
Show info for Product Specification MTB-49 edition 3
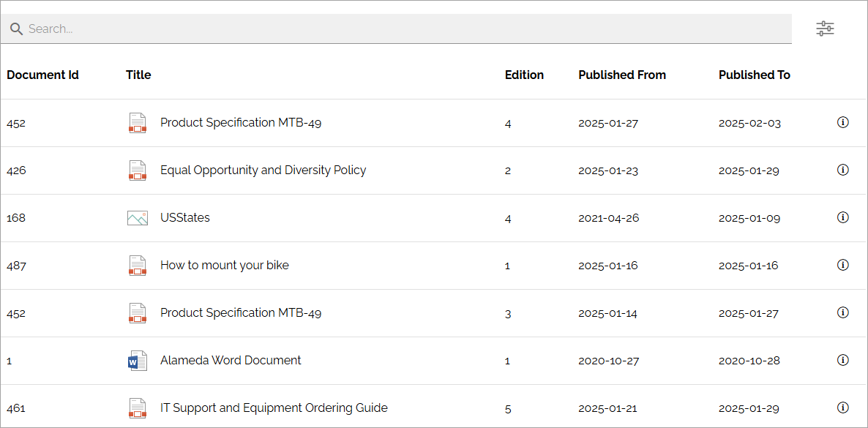coord(842,313)
